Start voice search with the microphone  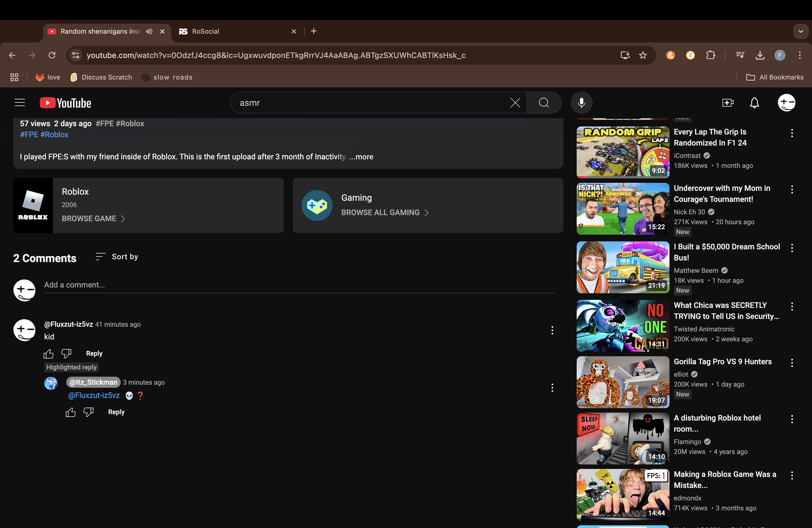click(x=581, y=103)
